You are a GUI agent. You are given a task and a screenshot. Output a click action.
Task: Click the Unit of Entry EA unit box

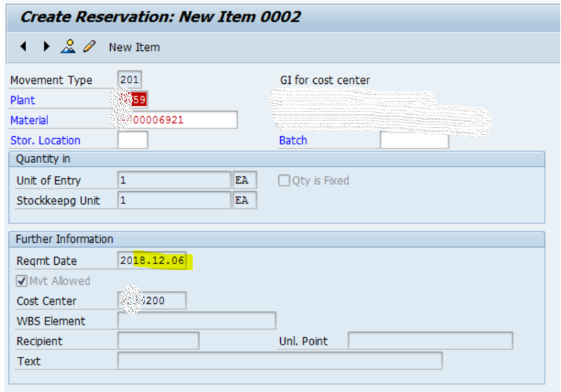(x=245, y=180)
